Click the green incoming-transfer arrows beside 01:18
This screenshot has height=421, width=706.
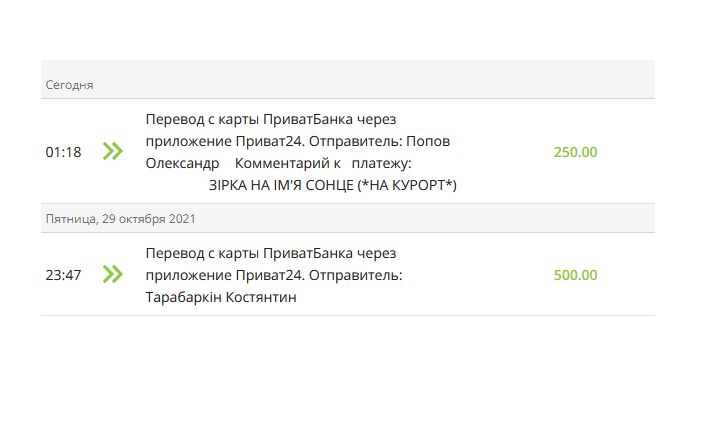(x=113, y=151)
